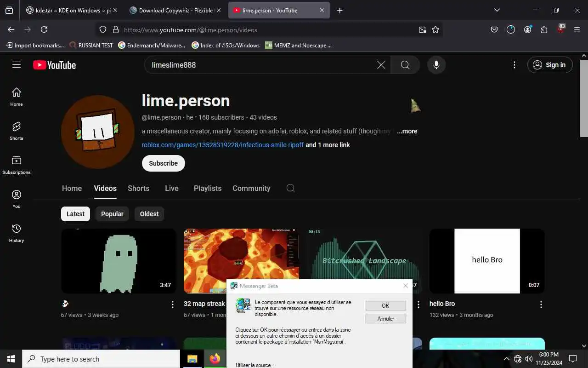Screen dimensions: 588x368
Task: Open the channel Shorts tab
Action: (138, 188)
